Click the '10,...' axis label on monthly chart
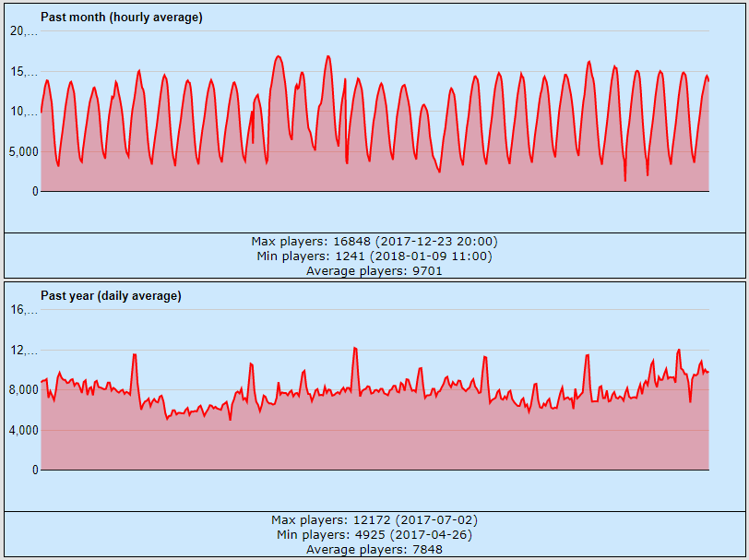Screen dimensions: 749x560 (24, 112)
